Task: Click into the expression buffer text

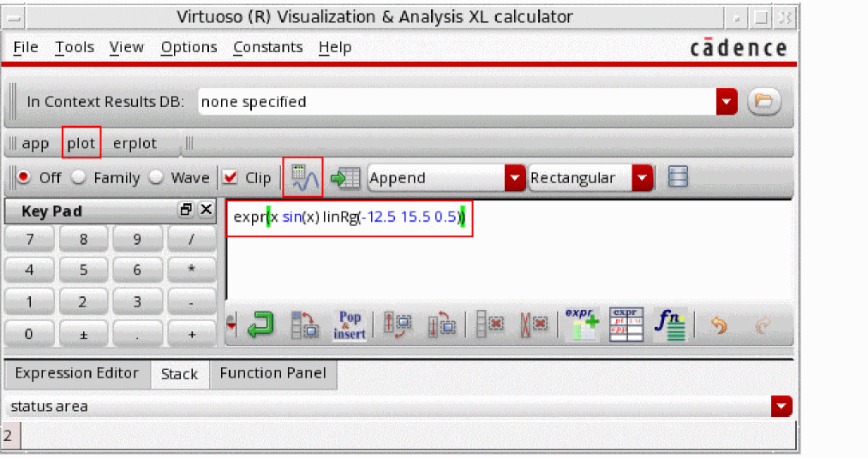Action: click(350, 217)
